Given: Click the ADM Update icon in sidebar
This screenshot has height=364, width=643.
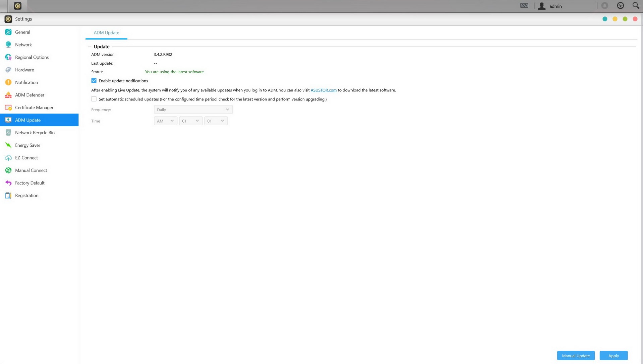Looking at the screenshot, I should coord(8,120).
